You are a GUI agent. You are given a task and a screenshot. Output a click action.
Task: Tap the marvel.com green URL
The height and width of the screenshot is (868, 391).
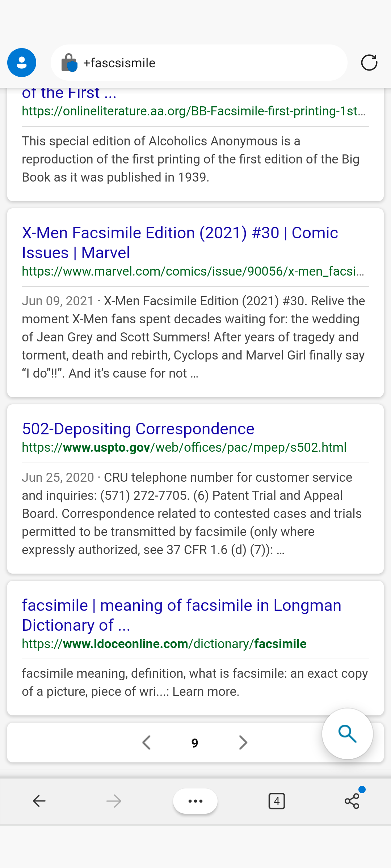point(193,271)
